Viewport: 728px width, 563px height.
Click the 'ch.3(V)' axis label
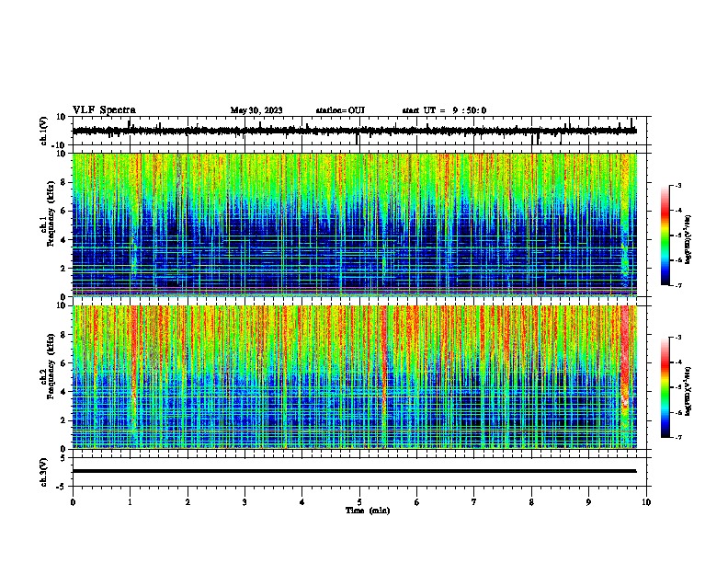44,472
